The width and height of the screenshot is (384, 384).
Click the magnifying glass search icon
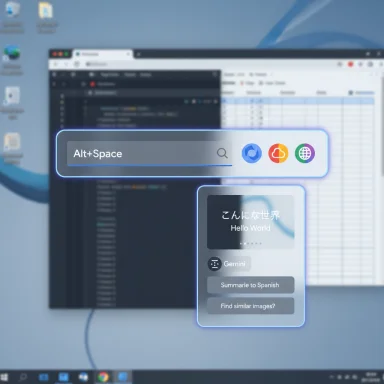pos(222,153)
